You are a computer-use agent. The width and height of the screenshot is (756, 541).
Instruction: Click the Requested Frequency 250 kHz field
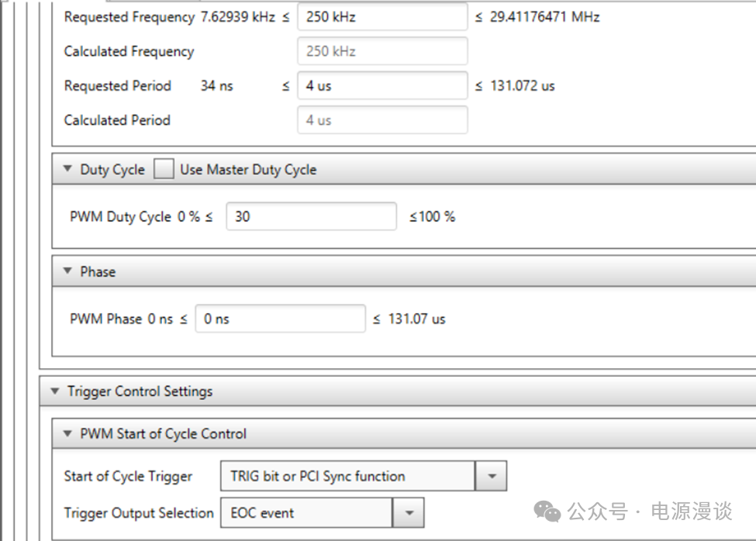click(382, 17)
